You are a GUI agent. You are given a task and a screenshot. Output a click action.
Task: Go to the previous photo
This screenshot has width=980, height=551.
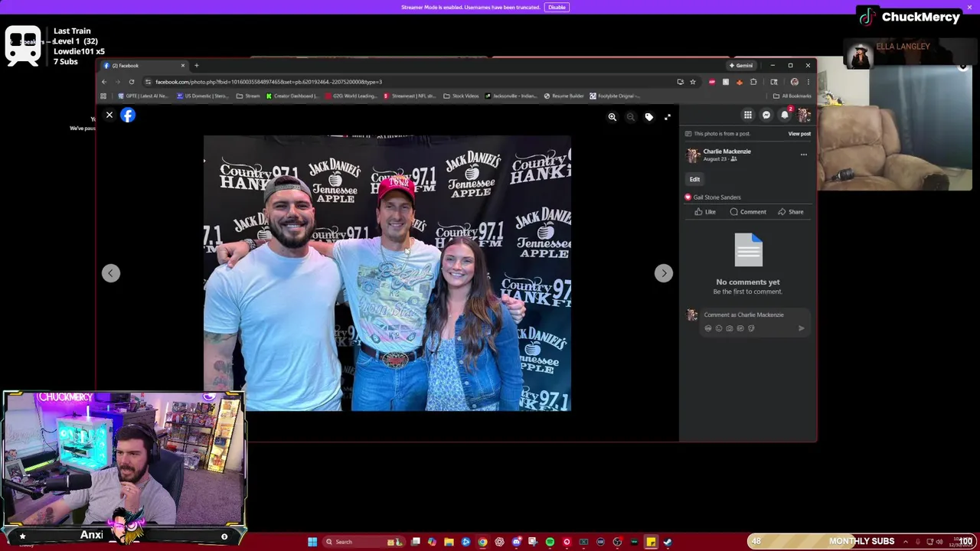point(111,273)
